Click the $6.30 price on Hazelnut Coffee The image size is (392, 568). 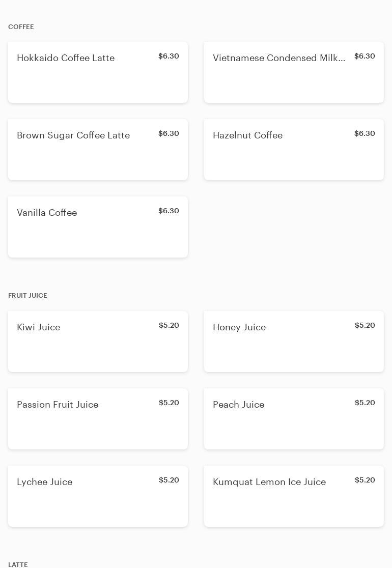365,133
